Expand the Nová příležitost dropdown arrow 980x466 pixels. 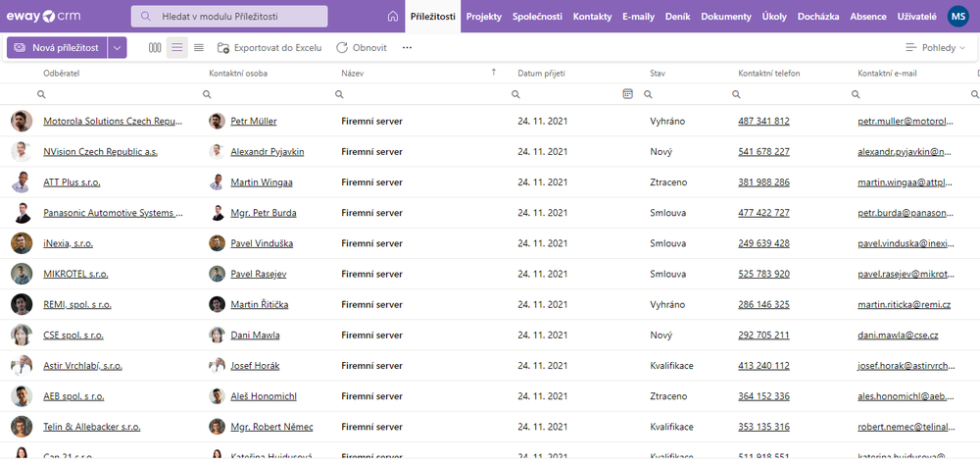[x=117, y=47]
